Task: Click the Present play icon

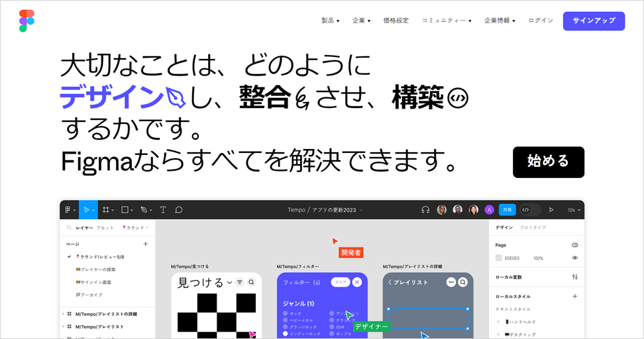Action: pyautogui.click(x=551, y=210)
